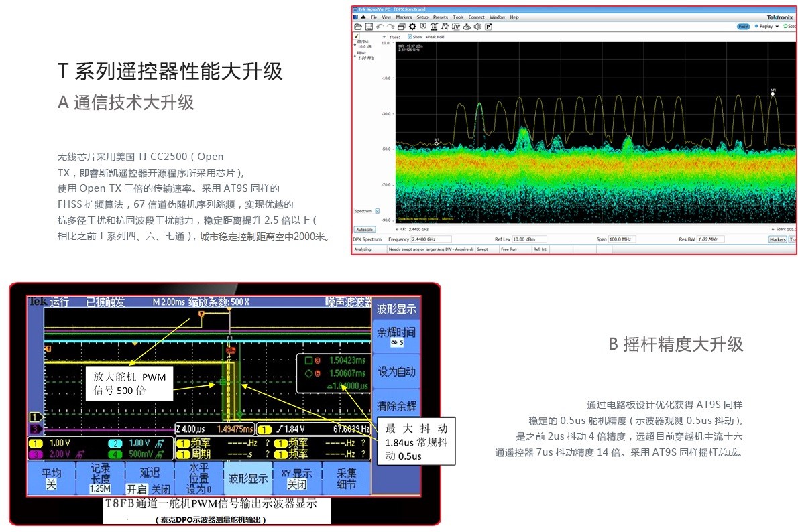Click the Markers button at bottom right

pos(778,239)
